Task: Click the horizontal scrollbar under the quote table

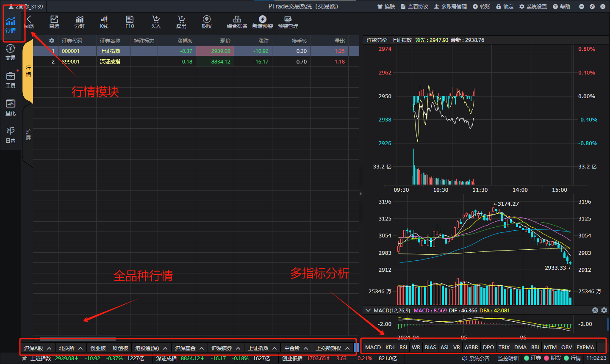Action: [x=78, y=339]
